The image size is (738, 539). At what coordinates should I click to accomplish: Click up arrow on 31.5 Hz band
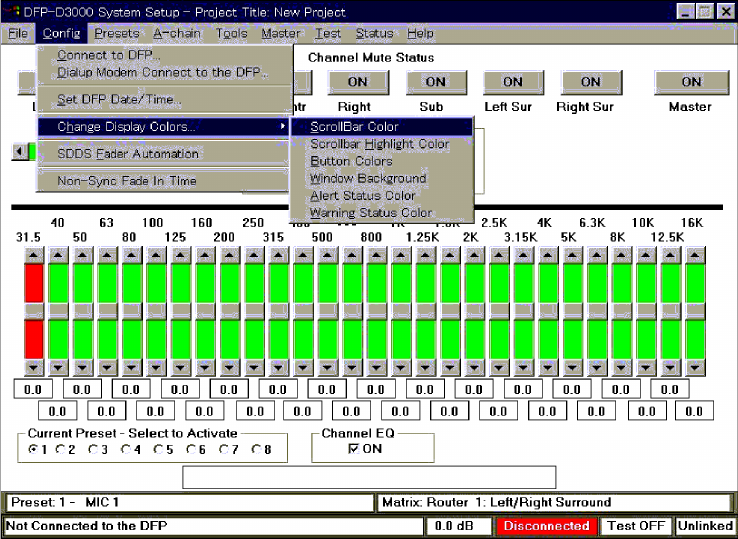click(x=33, y=255)
